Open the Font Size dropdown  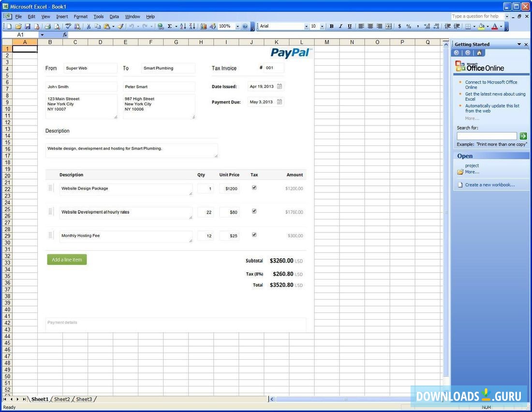click(322, 26)
